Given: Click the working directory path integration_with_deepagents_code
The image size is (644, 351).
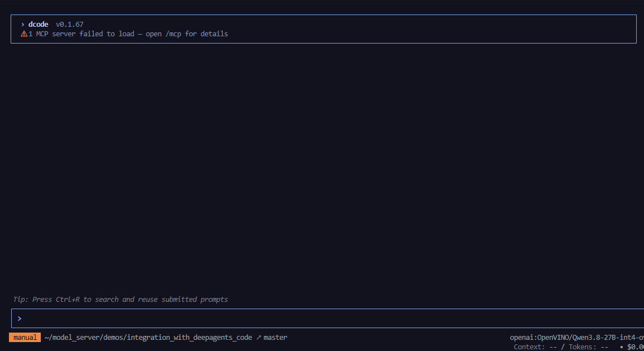Looking at the screenshot, I should pyautogui.click(x=148, y=338).
